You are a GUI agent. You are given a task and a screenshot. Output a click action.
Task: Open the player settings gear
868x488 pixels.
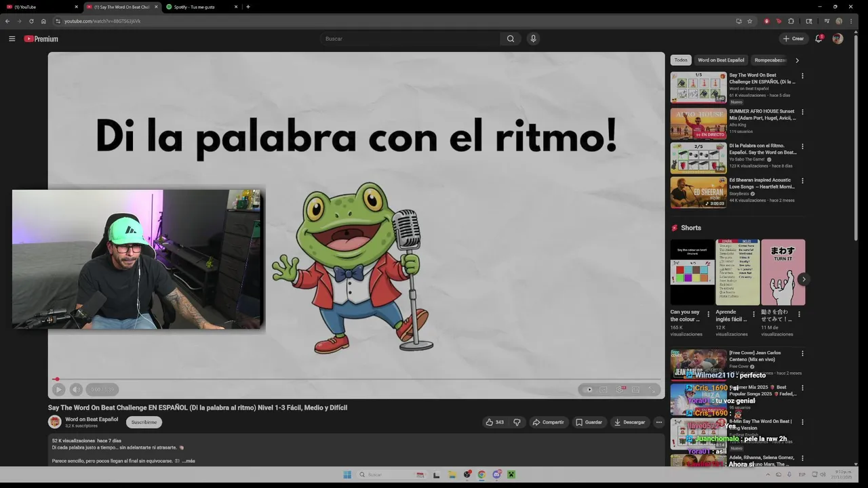[619, 389]
